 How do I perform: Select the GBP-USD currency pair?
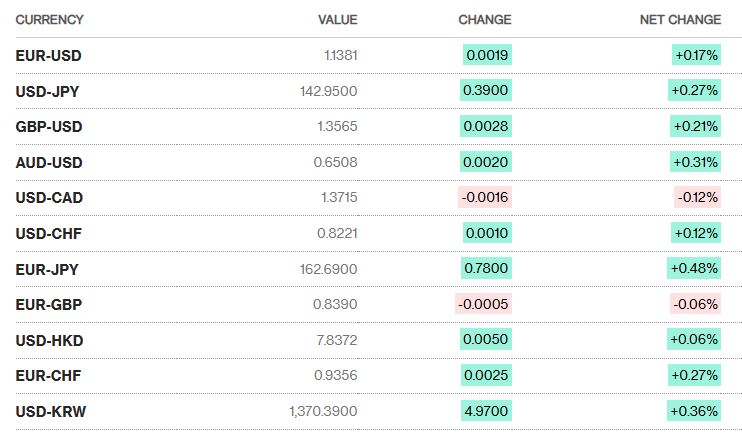[x=49, y=127]
